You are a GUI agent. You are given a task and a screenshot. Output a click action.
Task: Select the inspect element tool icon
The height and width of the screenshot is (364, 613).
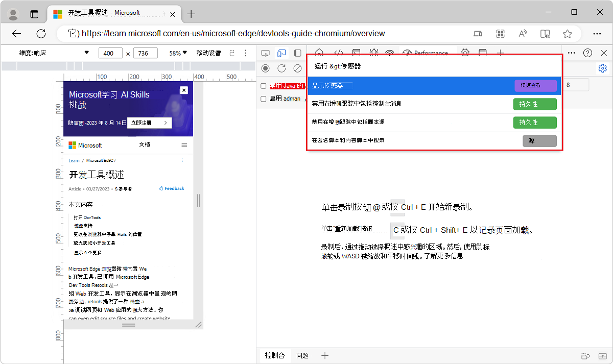(x=265, y=53)
